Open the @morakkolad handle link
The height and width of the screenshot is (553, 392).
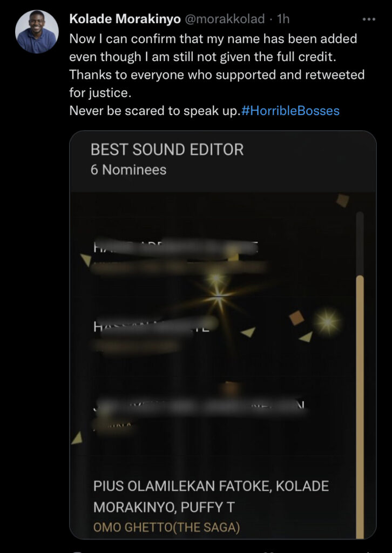point(224,19)
